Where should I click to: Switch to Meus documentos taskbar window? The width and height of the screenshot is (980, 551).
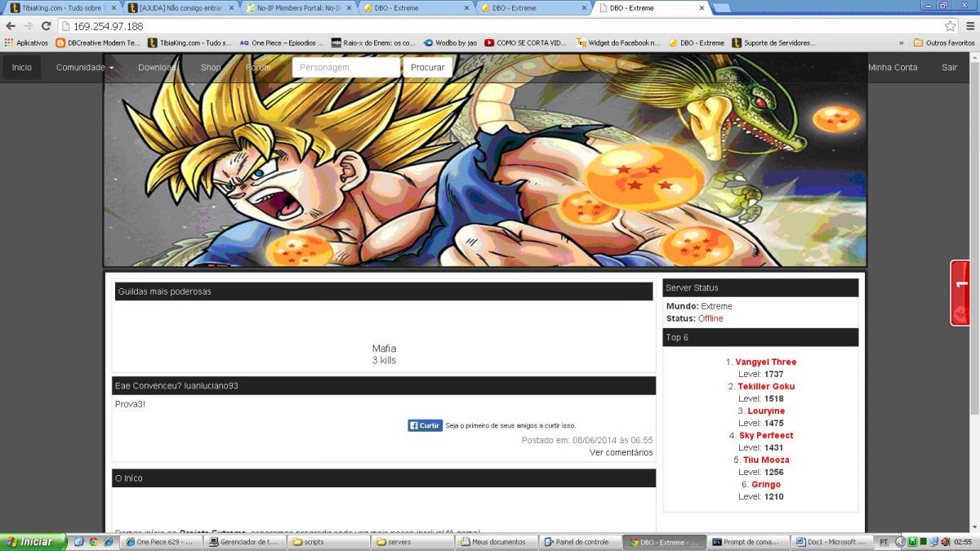[497, 542]
